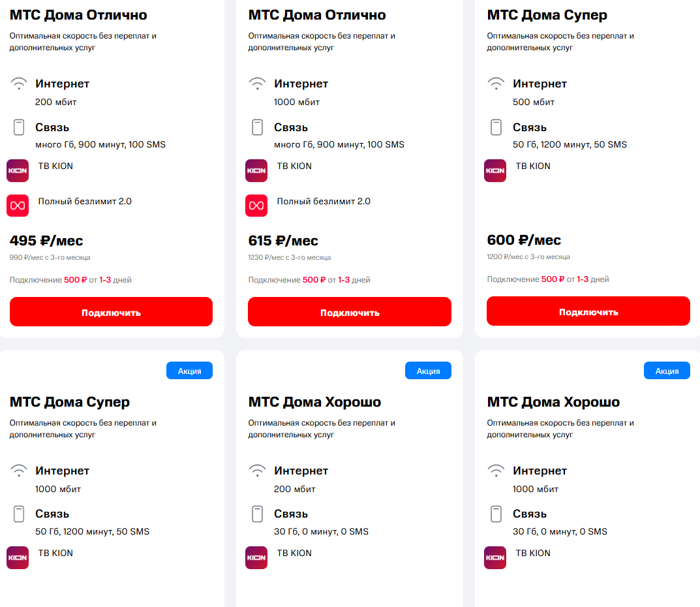Click the 615 ₽/мес price text
Screen dimensions: 700x607
point(283,241)
